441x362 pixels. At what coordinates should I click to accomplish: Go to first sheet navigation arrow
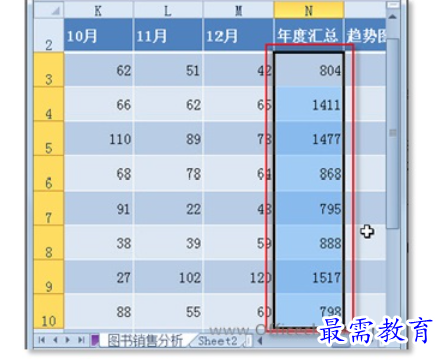point(42,340)
